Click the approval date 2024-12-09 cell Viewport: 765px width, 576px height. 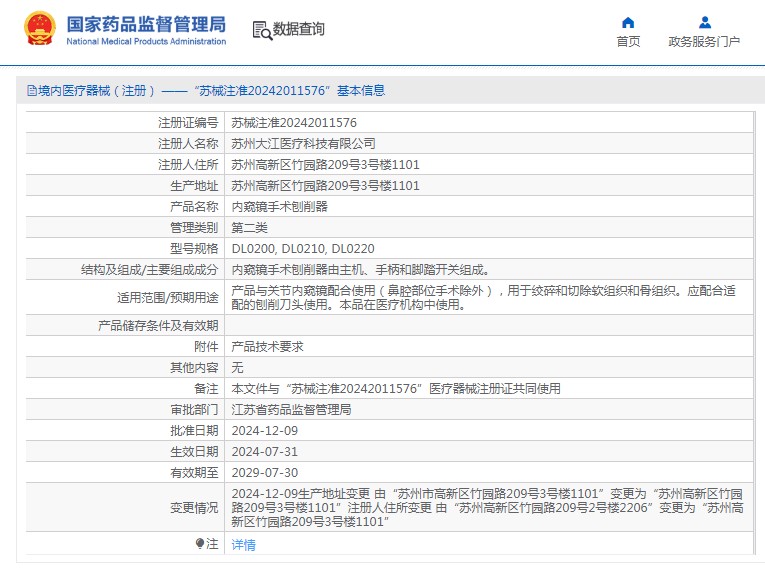pyautogui.click(x=264, y=431)
